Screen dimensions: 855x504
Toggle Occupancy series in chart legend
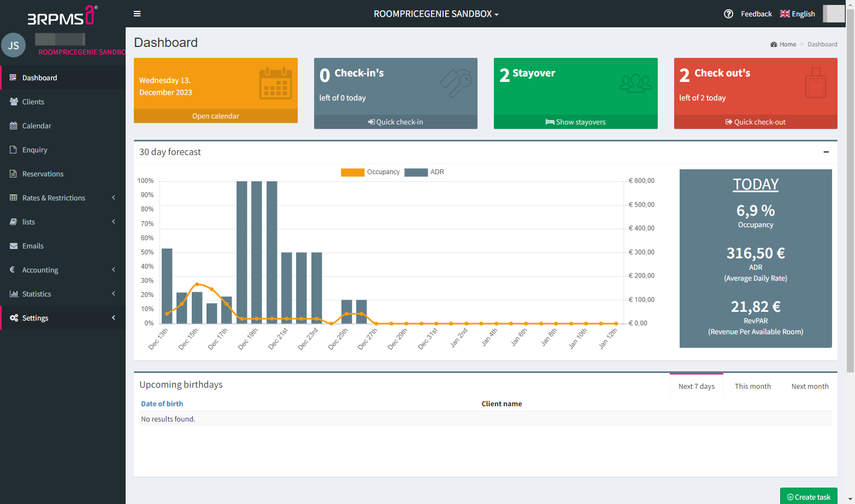(x=370, y=172)
